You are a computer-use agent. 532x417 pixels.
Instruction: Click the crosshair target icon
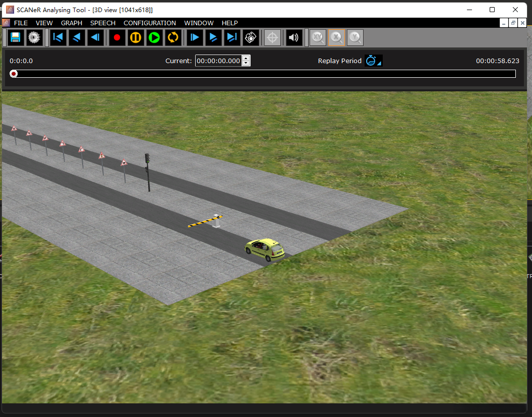coord(272,37)
